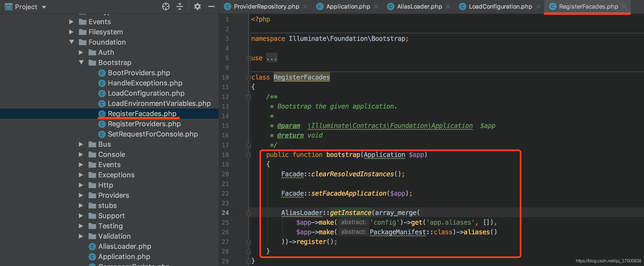Select RegisterProviders.php file
644x266 pixels.
tap(144, 124)
